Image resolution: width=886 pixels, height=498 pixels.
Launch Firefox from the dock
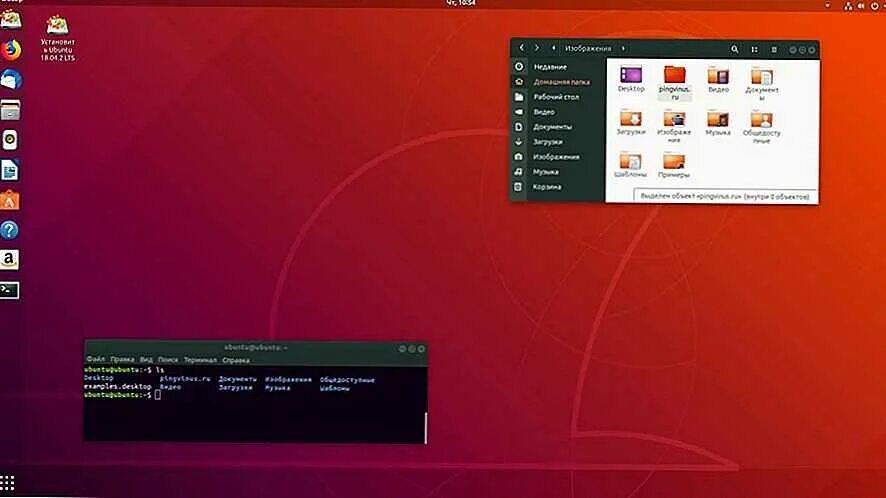(x=10, y=50)
